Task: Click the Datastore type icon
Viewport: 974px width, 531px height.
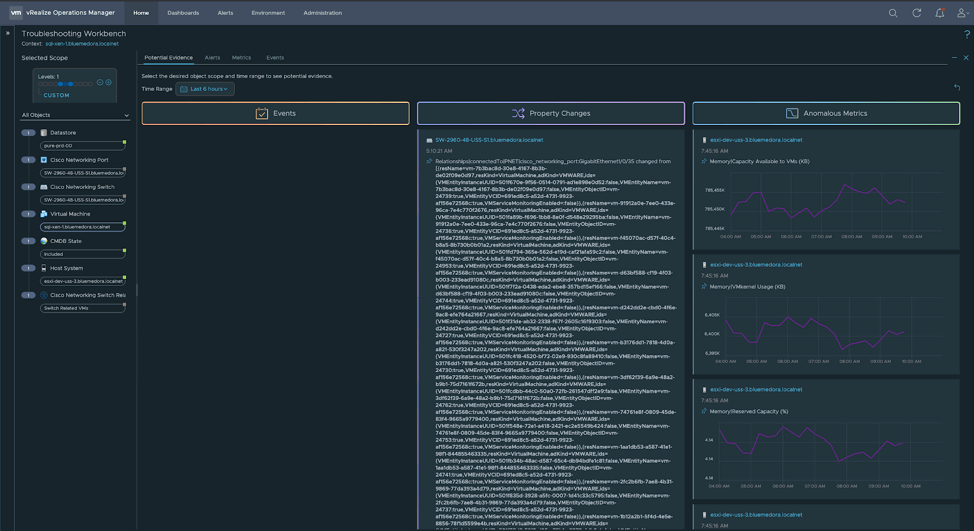Action: point(43,132)
